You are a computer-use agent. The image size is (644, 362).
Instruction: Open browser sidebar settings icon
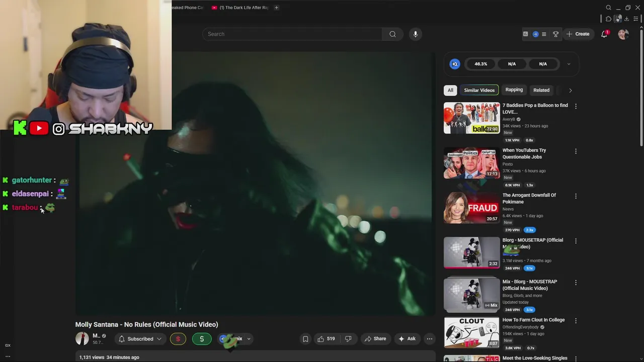[x=635, y=19]
